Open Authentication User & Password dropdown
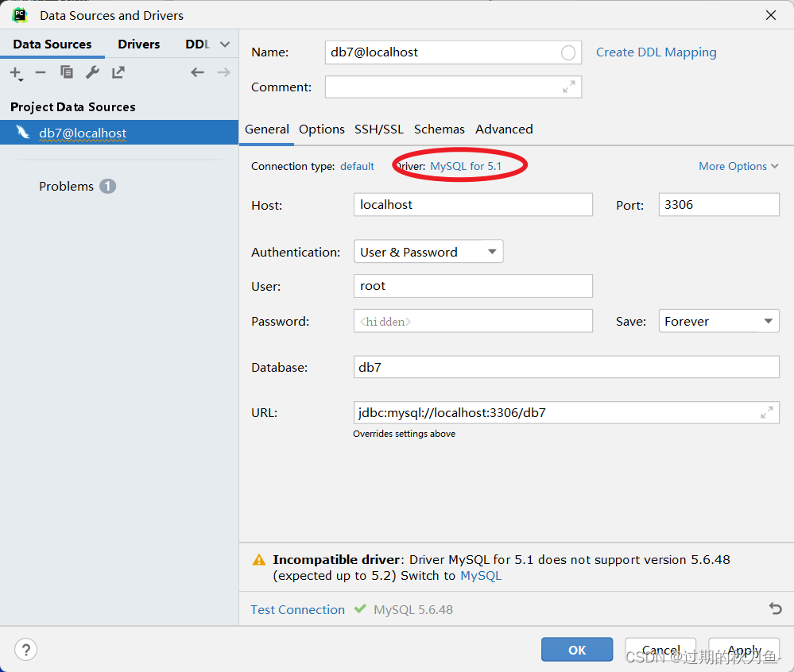 tap(428, 252)
